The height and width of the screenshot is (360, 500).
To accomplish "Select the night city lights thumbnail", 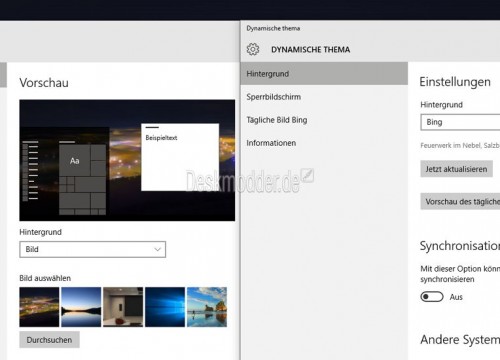I will click(39, 307).
